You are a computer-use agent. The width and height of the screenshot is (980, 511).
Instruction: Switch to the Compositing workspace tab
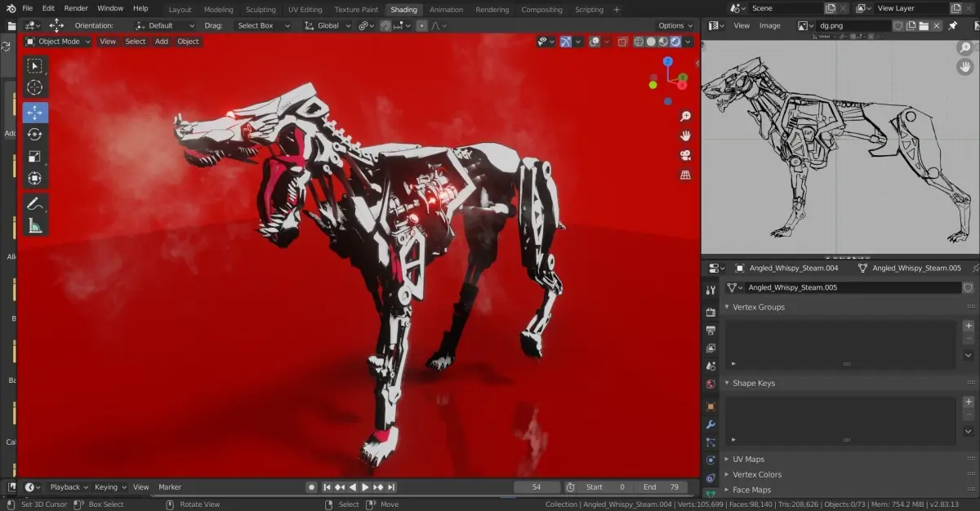pyautogui.click(x=541, y=10)
